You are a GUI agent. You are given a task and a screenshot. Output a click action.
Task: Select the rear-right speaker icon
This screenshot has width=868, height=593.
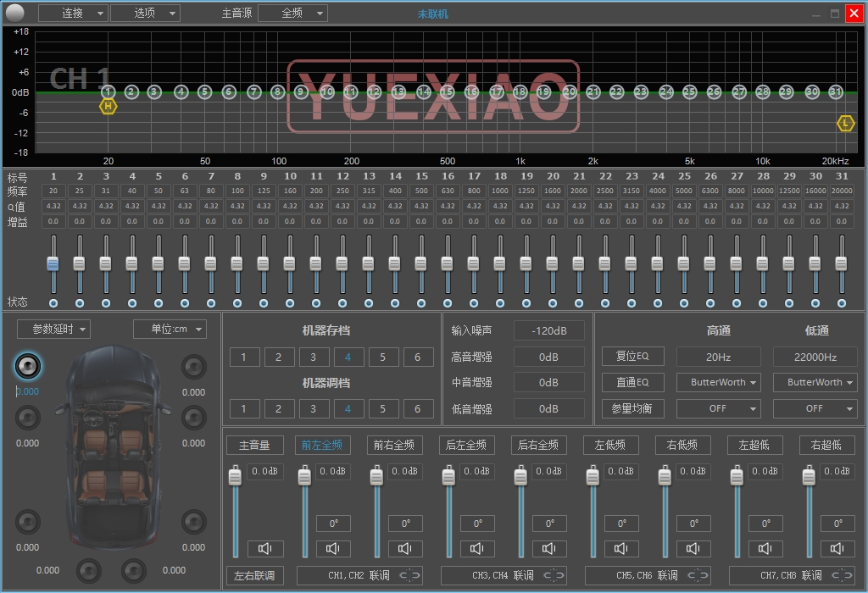pyautogui.click(x=194, y=522)
